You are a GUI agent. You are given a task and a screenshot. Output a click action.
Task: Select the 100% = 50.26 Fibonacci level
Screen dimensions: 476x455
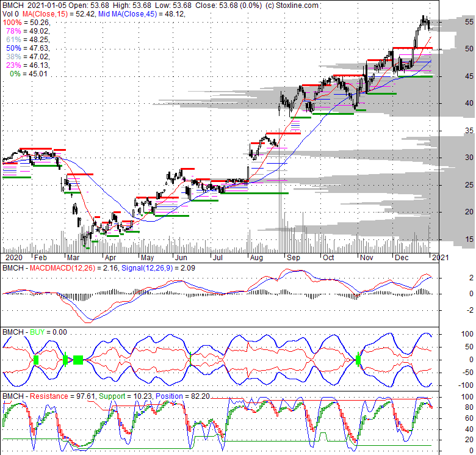[26, 23]
